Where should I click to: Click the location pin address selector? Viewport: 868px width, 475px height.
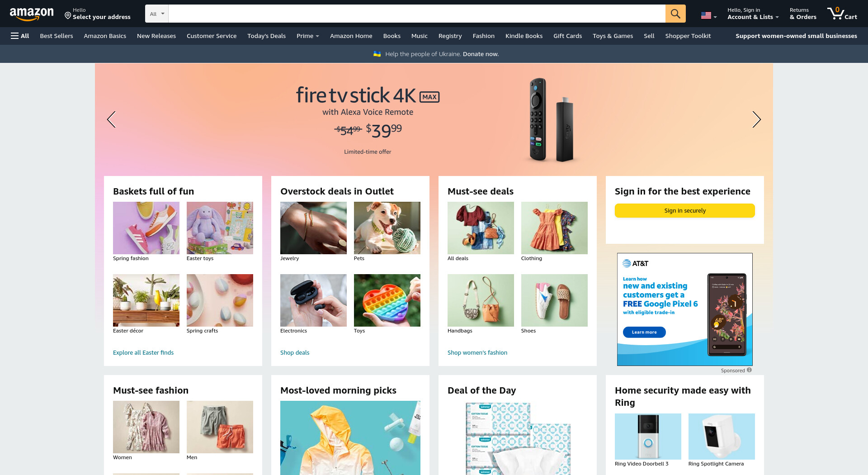tap(98, 14)
